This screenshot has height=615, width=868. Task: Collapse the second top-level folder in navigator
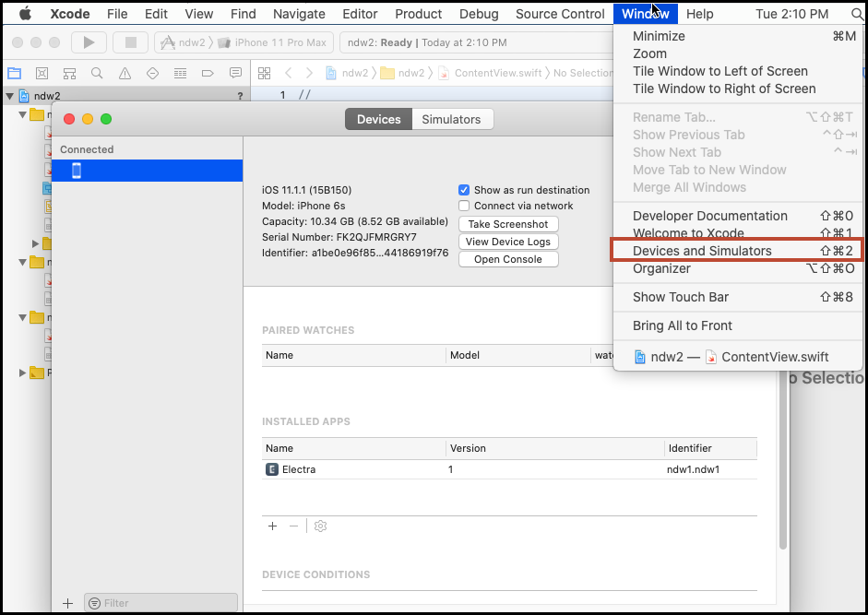point(23,263)
